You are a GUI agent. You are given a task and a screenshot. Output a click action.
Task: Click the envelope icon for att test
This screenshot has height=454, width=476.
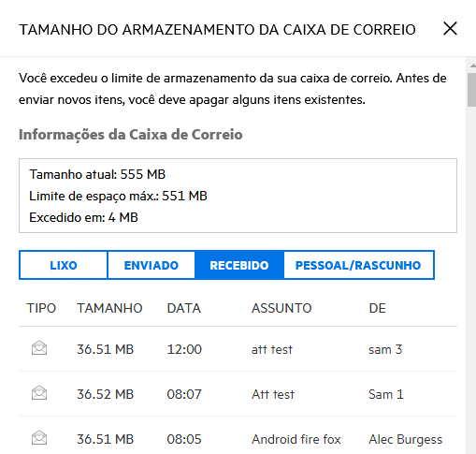39,348
